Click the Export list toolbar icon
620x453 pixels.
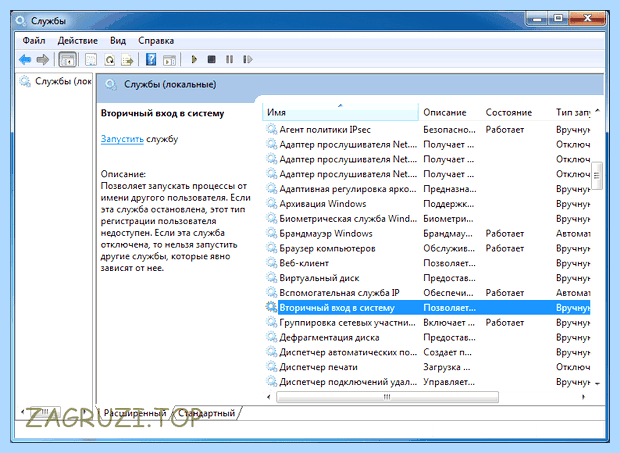pos(127,60)
